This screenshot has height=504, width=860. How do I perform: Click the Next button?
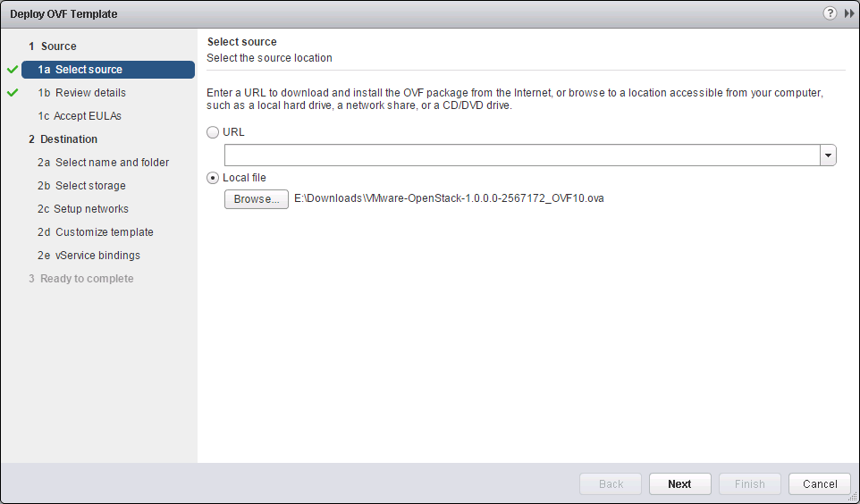coord(679,484)
